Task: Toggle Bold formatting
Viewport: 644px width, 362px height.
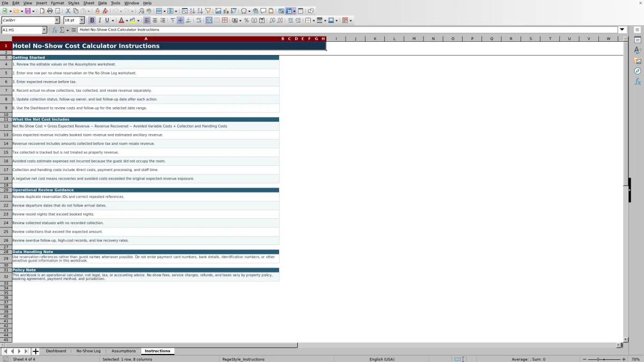Action: coord(92,20)
